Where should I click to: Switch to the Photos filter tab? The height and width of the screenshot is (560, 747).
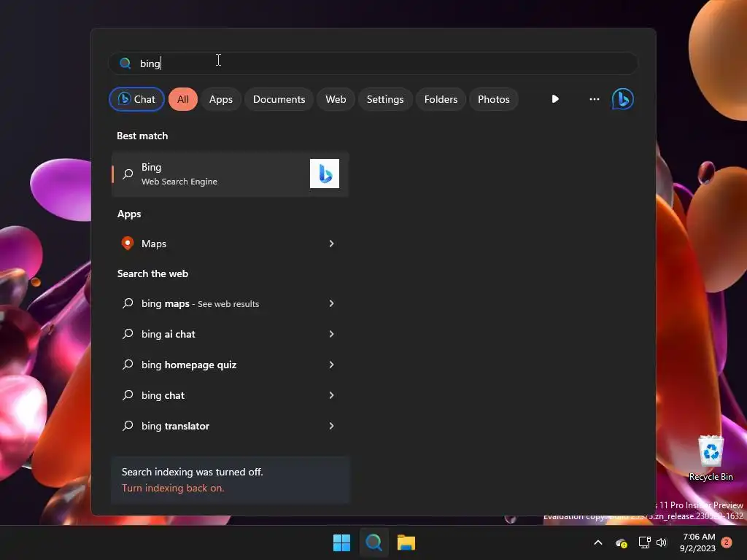[x=494, y=99]
